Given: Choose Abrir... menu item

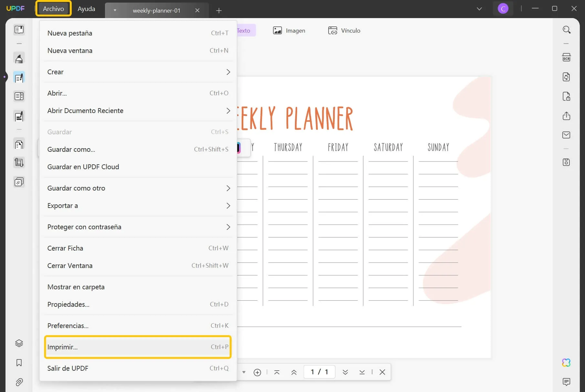Looking at the screenshot, I should pyautogui.click(x=138, y=93).
